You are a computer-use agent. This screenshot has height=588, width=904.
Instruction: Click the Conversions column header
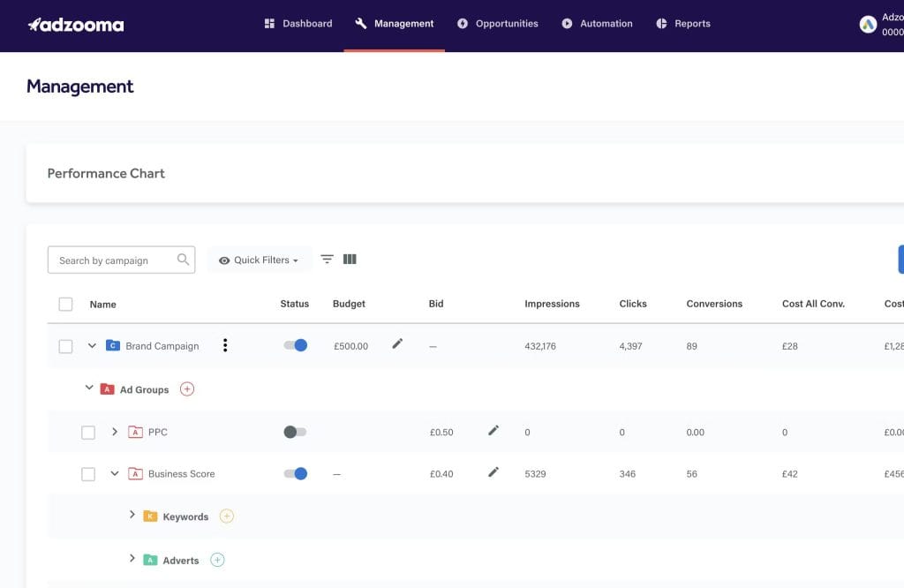[x=713, y=304]
